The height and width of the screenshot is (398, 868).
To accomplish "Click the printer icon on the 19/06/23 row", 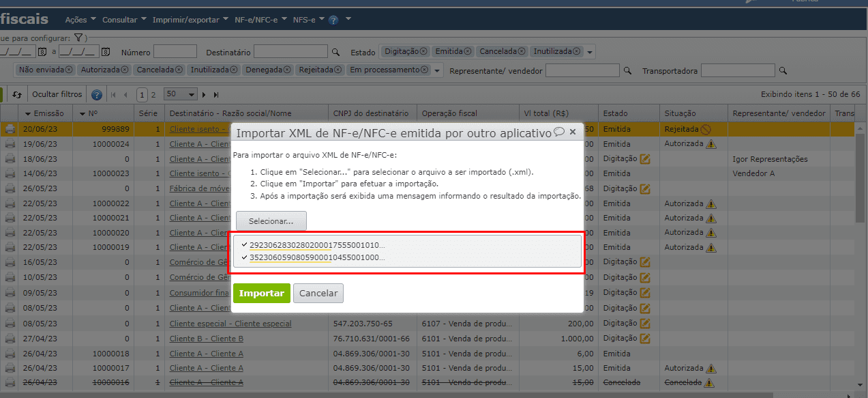I will pyautogui.click(x=10, y=143).
